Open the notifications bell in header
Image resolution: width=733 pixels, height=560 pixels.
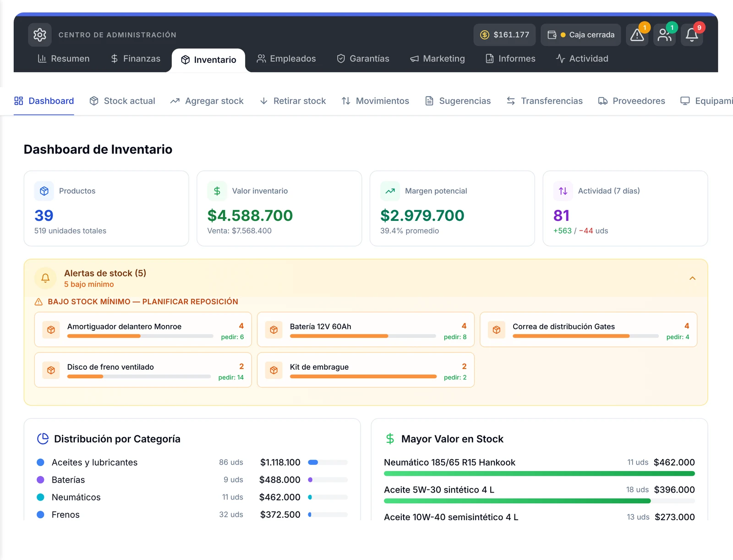[x=692, y=35]
